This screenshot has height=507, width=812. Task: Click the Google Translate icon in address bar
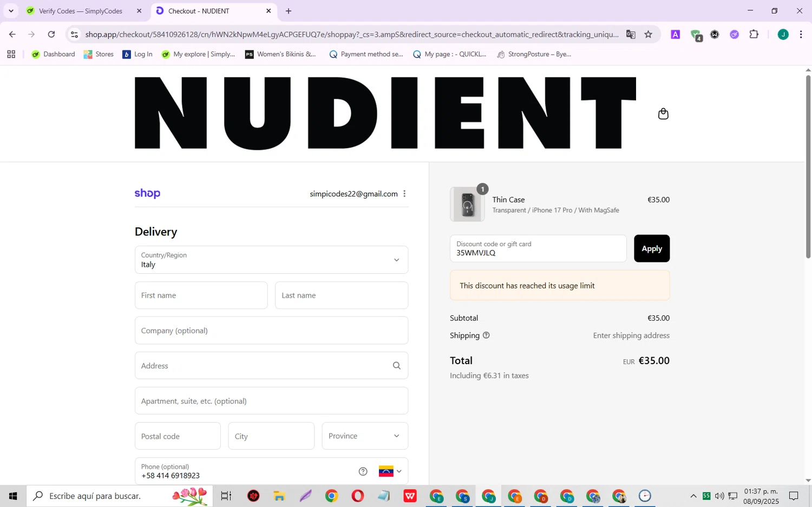[631, 35]
